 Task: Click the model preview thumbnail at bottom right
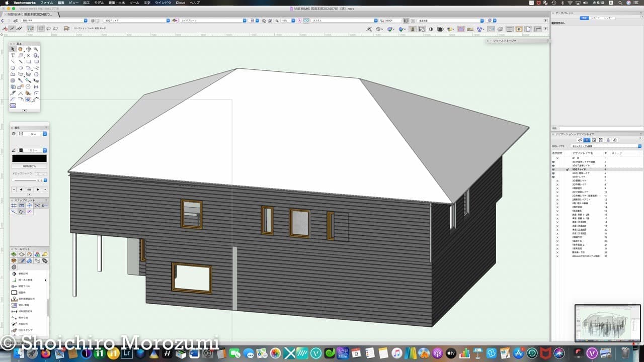(x=608, y=323)
